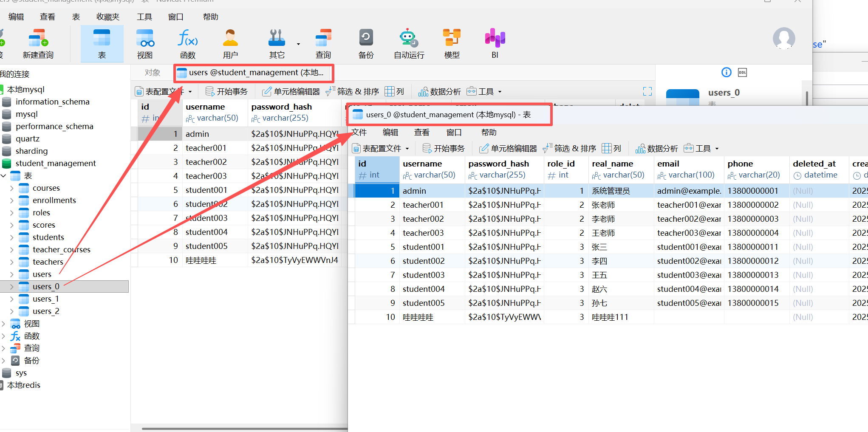Viewport: 868px width, 432px height.
Task: Open the BI toolbar icon
Action: [495, 44]
